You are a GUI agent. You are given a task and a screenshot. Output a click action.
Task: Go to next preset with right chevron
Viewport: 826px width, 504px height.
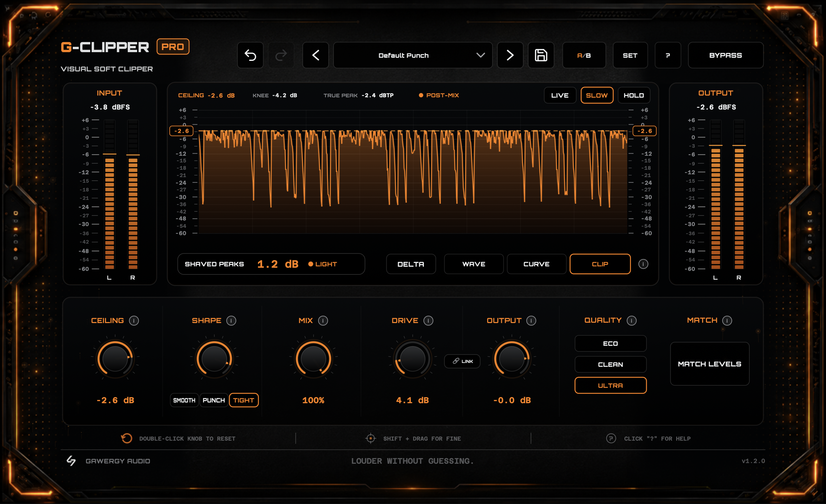click(510, 55)
